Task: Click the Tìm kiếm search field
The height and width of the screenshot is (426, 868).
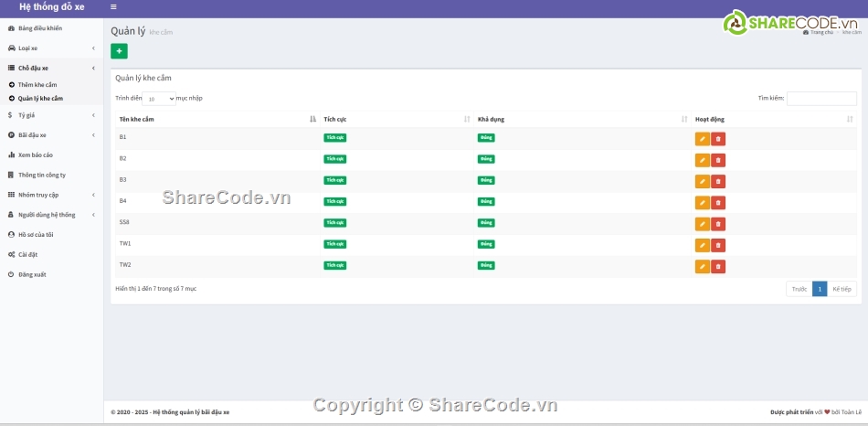Action: (x=821, y=99)
